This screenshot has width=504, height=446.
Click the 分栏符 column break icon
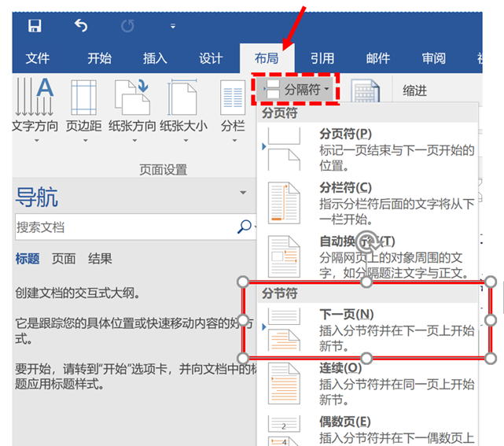point(284,203)
